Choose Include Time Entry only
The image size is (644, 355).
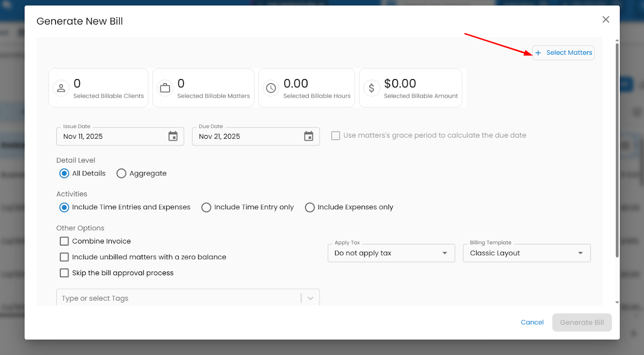coord(206,207)
